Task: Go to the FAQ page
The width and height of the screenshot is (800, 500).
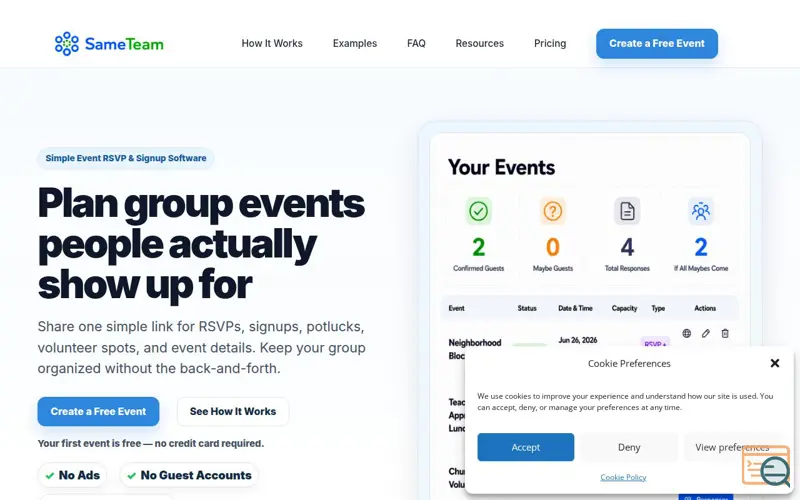Action: (416, 43)
